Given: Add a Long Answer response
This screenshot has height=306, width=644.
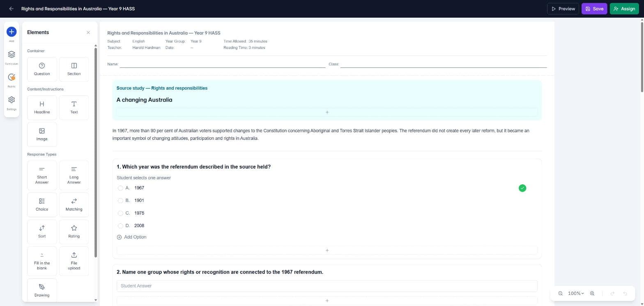Looking at the screenshot, I should (74, 175).
